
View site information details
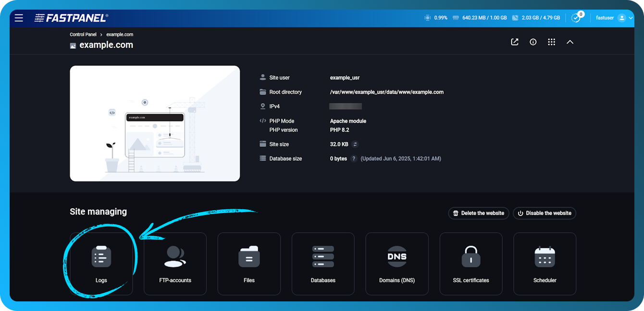(533, 42)
